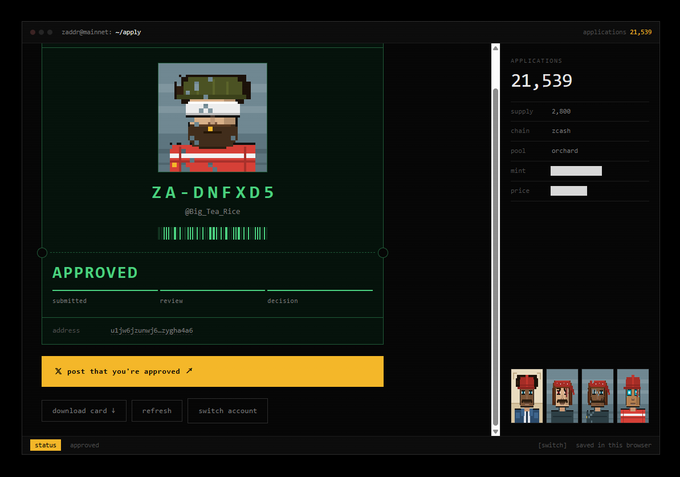The height and width of the screenshot is (477, 680).
Task: Click the 'APPROVED' status heading
Action: tap(95, 273)
